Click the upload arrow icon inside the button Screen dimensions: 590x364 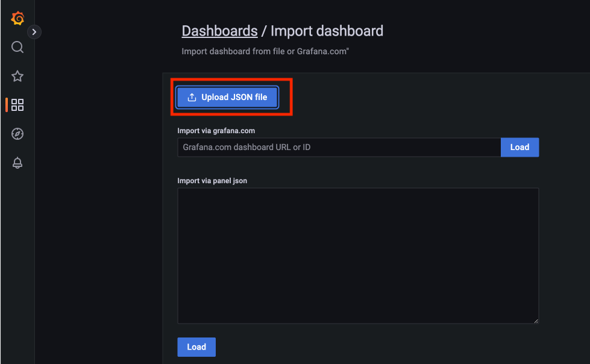(x=192, y=97)
